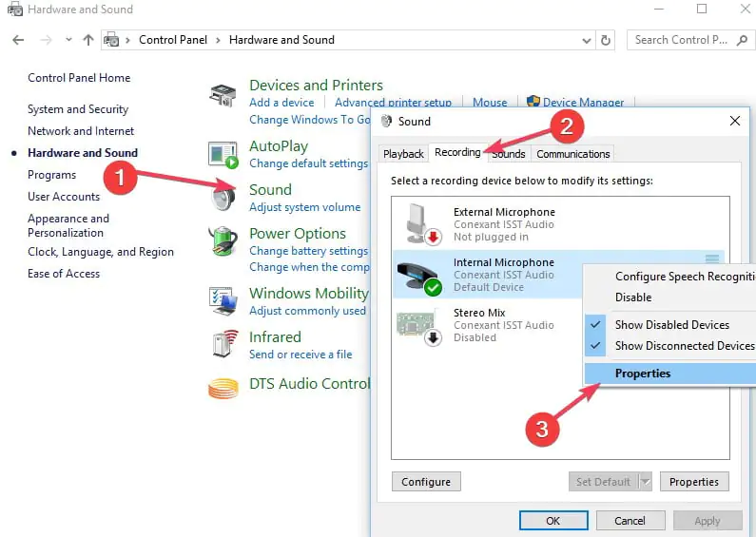The image size is (756, 537).
Task: Select the External Microphone device
Action: point(504,224)
